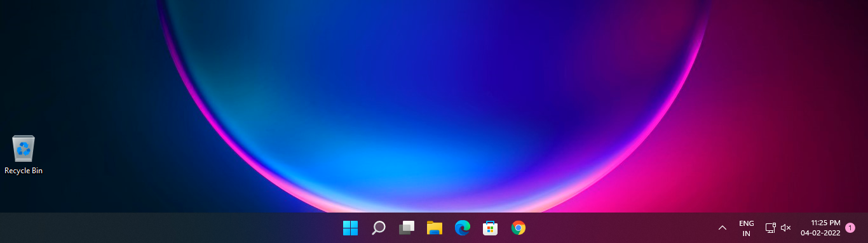Screen dimensions: 868x243
Task: Open the network status icon
Action: pyautogui.click(x=770, y=228)
